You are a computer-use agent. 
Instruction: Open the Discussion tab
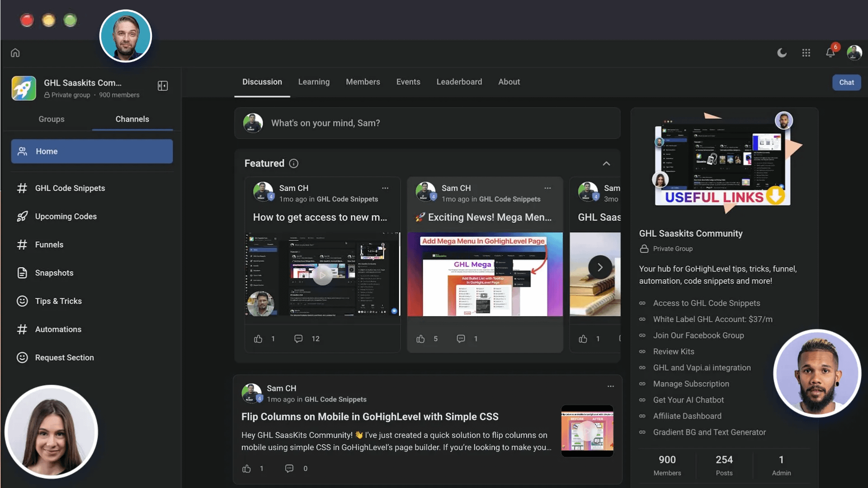262,82
